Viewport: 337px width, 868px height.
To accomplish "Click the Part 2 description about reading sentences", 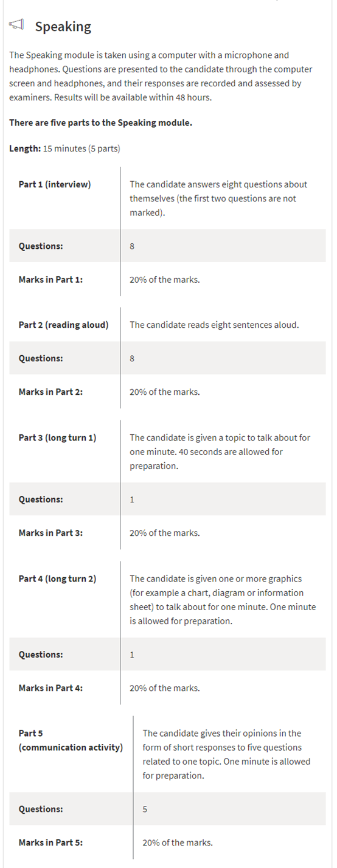I will 214,325.
